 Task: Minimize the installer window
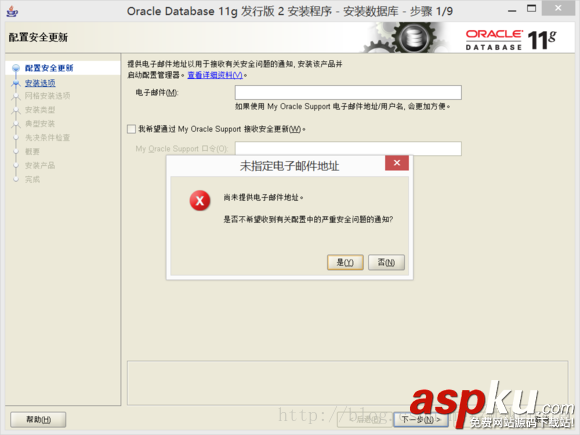click(x=512, y=10)
